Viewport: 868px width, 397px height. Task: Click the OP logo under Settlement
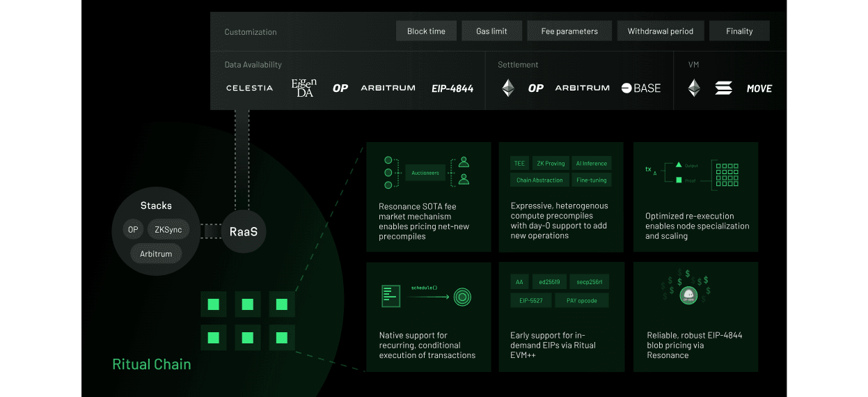click(536, 88)
